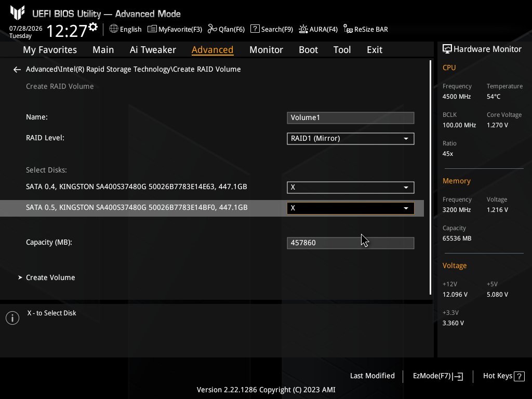Click the Voltage section heading
Image resolution: width=532 pixels, height=399 pixels.
[454, 265]
